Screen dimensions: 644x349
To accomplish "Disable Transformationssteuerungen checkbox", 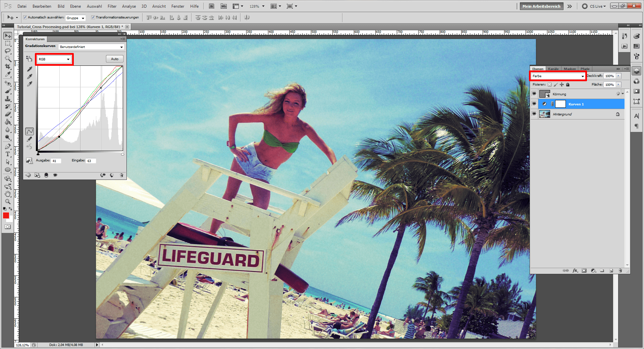I will click(x=93, y=17).
